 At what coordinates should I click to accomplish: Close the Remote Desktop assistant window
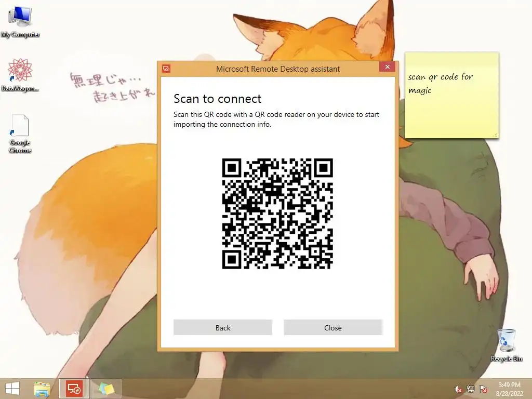click(x=387, y=67)
